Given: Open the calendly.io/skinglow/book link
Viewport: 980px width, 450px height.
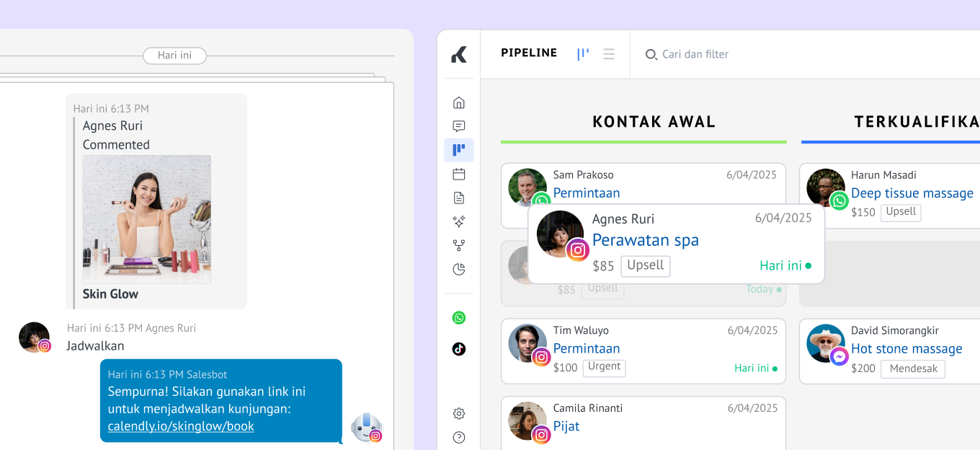Looking at the screenshot, I should pyautogui.click(x=181, y=426).
